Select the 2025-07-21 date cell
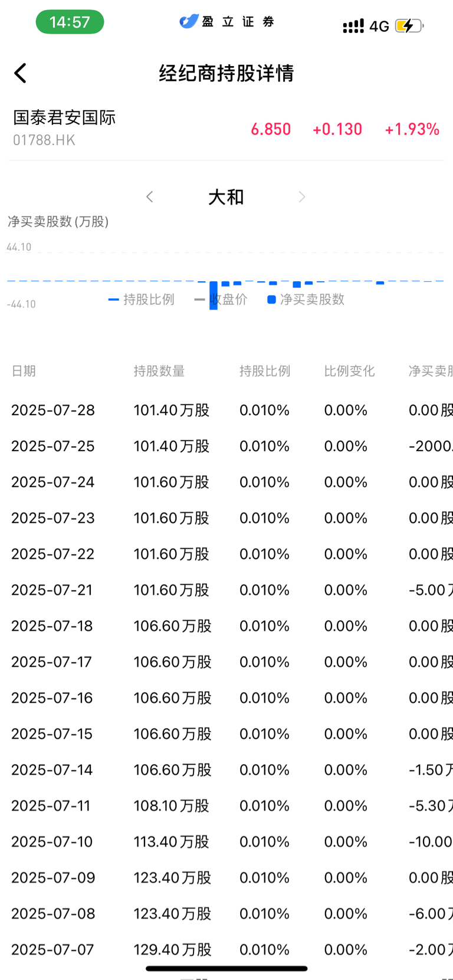 tap(52, 590)
